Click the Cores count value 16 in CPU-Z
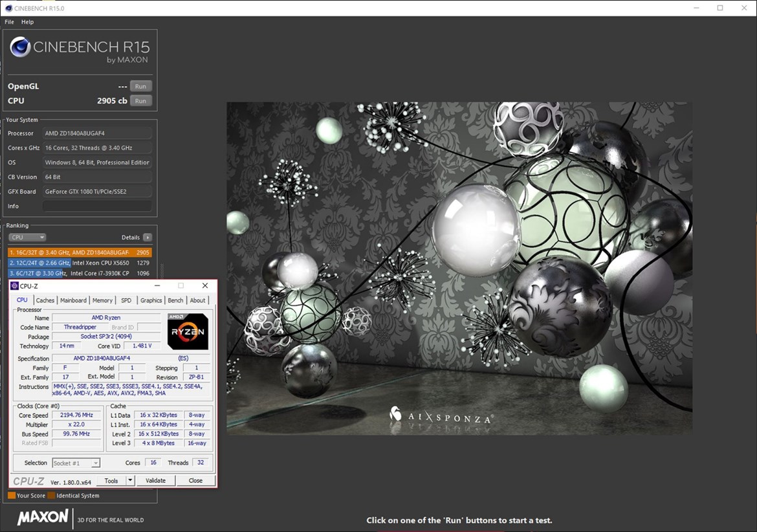This screenshot has width=757, height=532. point(153,463)
